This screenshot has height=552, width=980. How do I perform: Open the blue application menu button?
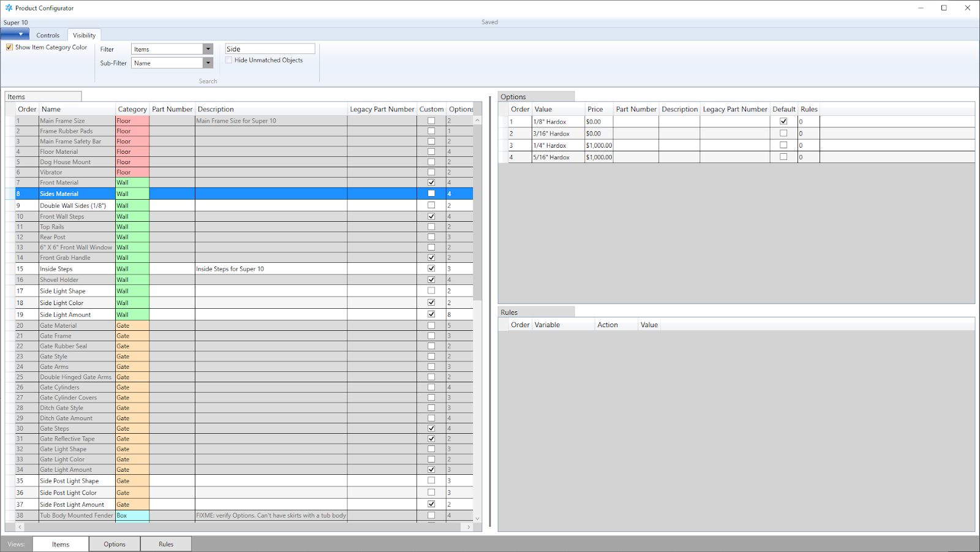click(x=15, y=35)
